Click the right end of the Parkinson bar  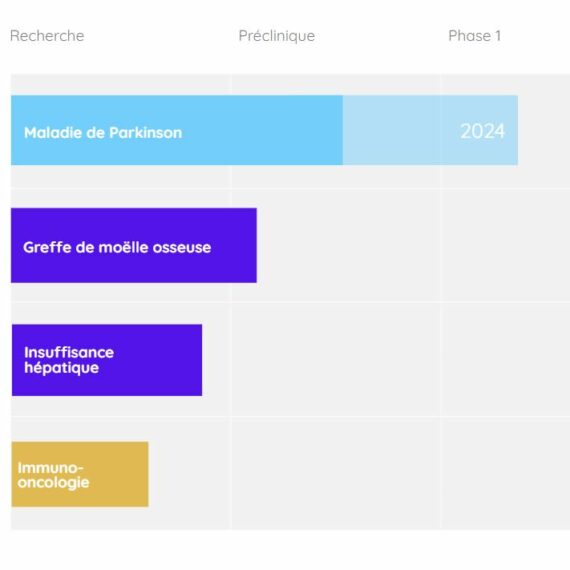(x=514, y=130)
